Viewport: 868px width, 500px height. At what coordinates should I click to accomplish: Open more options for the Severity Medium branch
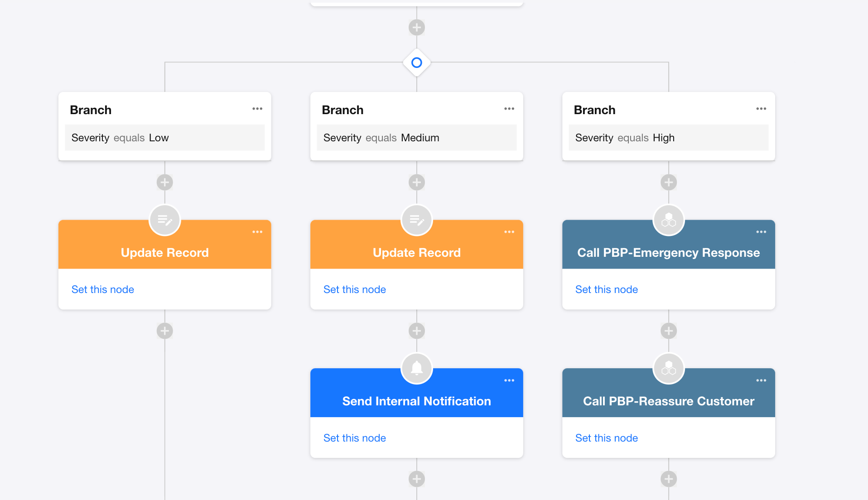tap(509, 109)
